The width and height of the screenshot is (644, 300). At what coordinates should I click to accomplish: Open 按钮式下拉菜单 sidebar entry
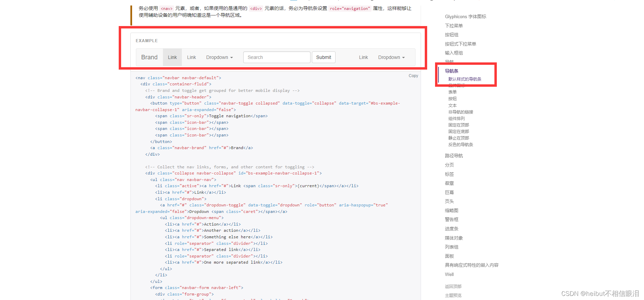click(460, 44)
